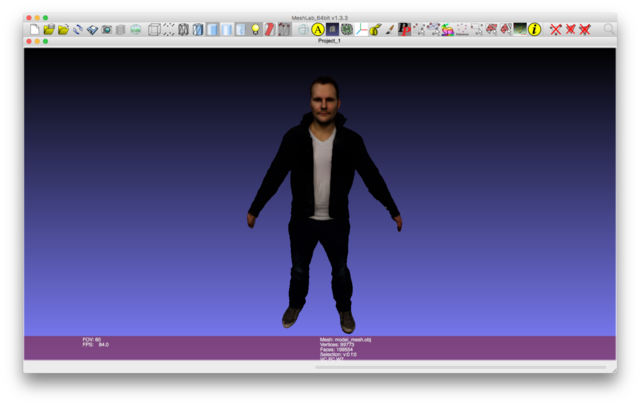Select faces in connected components tool

click(506, 29)
